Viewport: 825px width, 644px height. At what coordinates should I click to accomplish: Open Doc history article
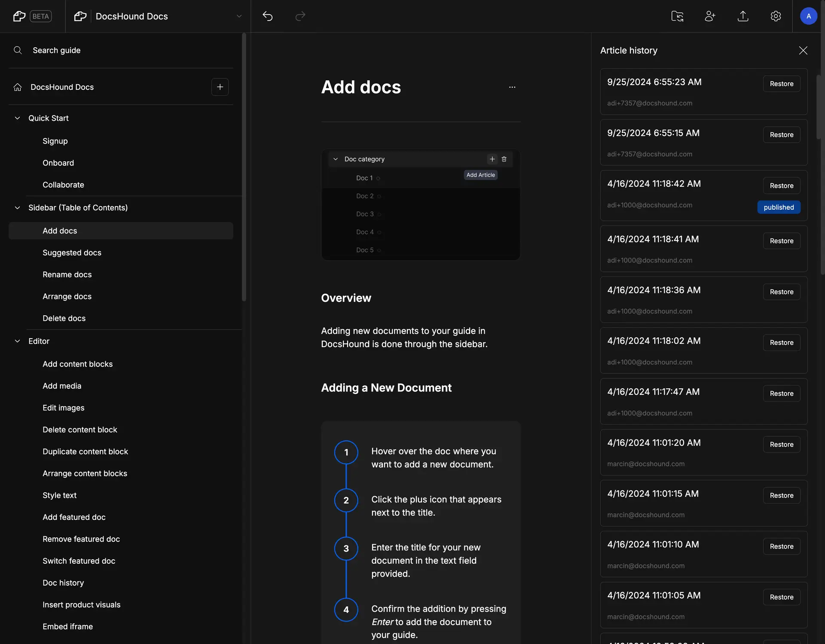63,583
